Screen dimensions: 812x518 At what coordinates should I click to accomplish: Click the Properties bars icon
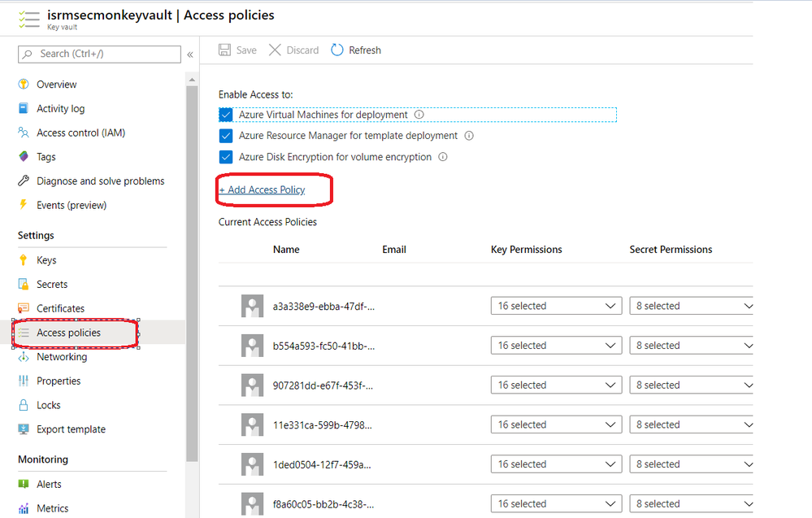24,381
